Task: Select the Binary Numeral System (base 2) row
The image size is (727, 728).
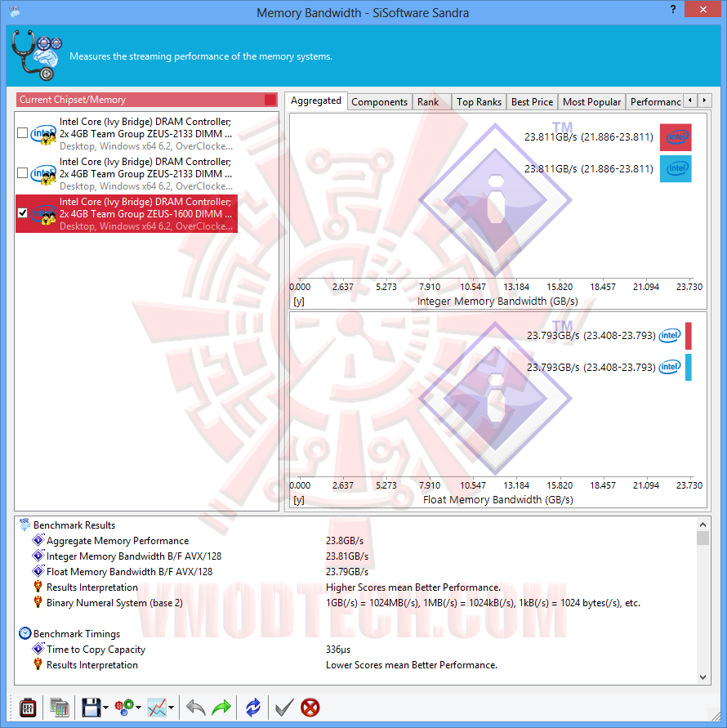Action: point(355,603)
